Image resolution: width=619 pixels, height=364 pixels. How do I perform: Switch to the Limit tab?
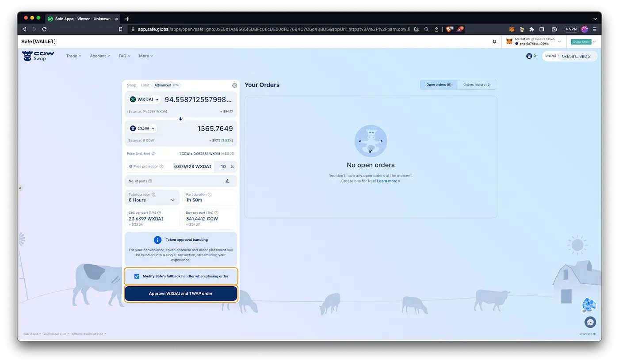[x=145, y=85]
